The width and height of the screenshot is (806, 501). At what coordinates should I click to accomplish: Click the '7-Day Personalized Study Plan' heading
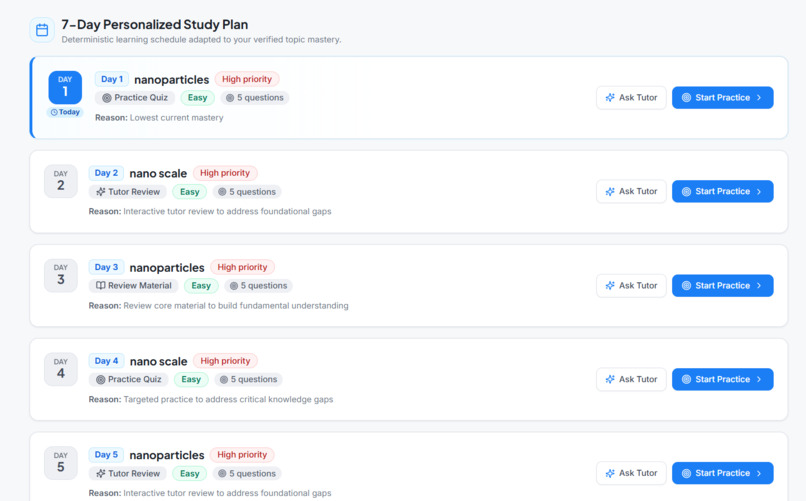click(x=155, y=25)
